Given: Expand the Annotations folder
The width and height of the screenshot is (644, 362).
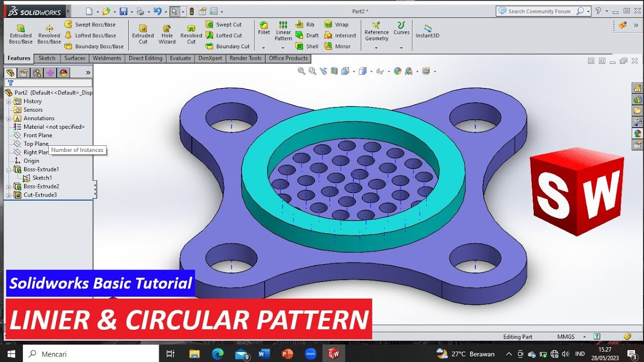Looking at the screenshot, I should tap(9, 118).
